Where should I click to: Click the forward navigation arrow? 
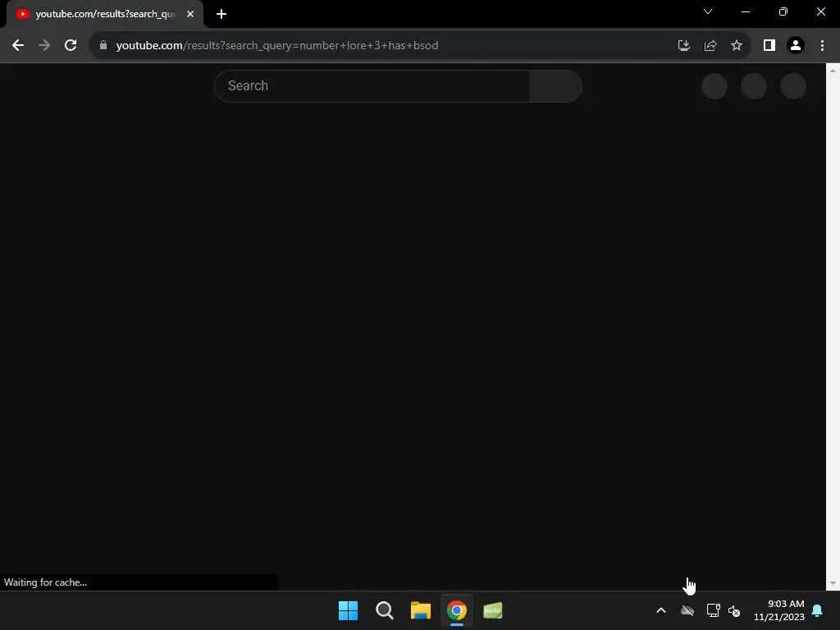point(44,46)
